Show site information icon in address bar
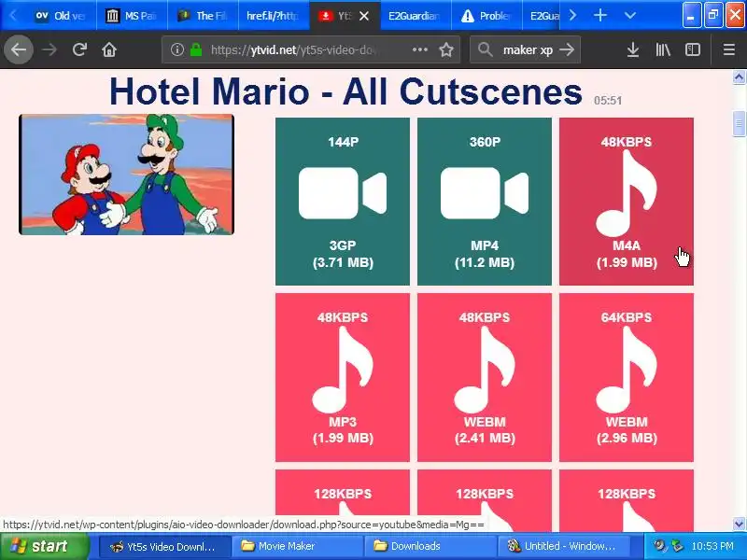The image size is (747, 560). 177,49
